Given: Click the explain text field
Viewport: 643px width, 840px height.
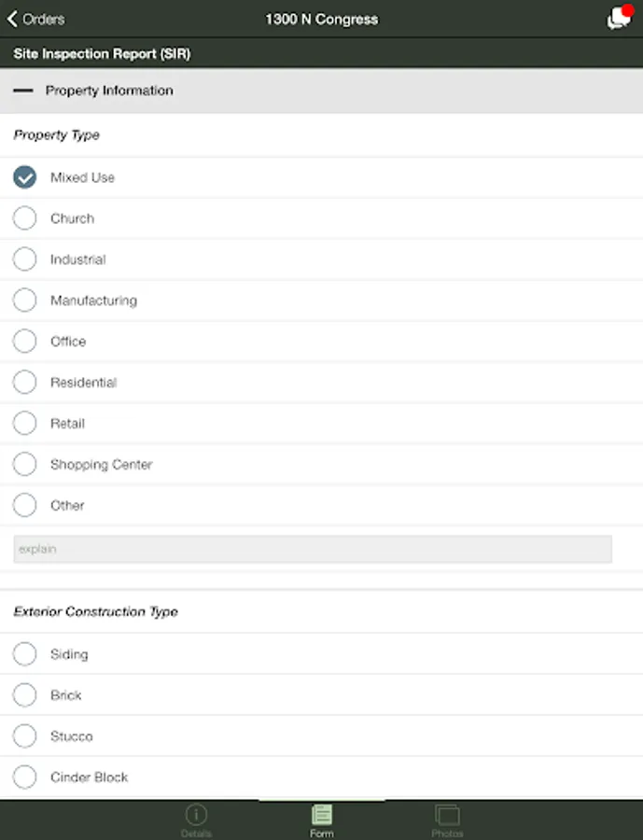Looking at the screenshot, I should coord(313,549).
